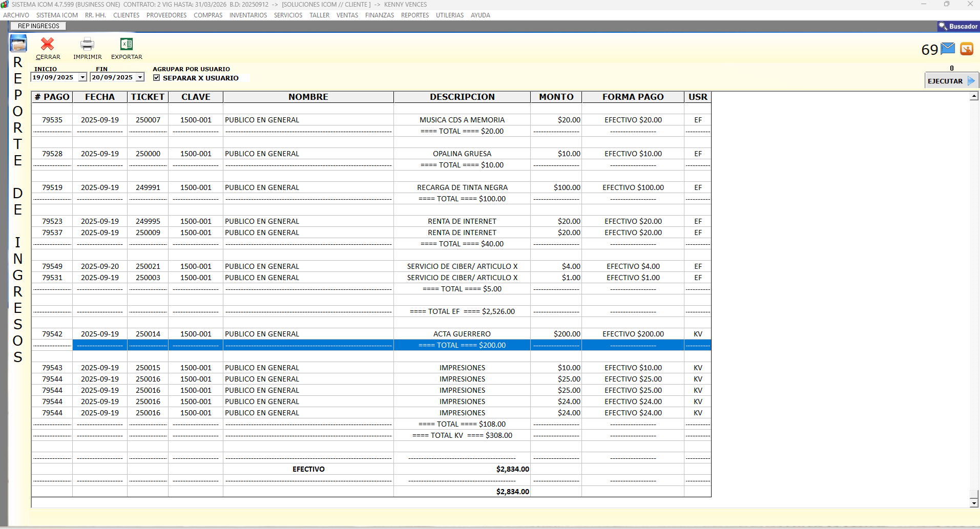Screen dimensions: 980x529
Task: Open the REPORTES menu
Action: 414,15
